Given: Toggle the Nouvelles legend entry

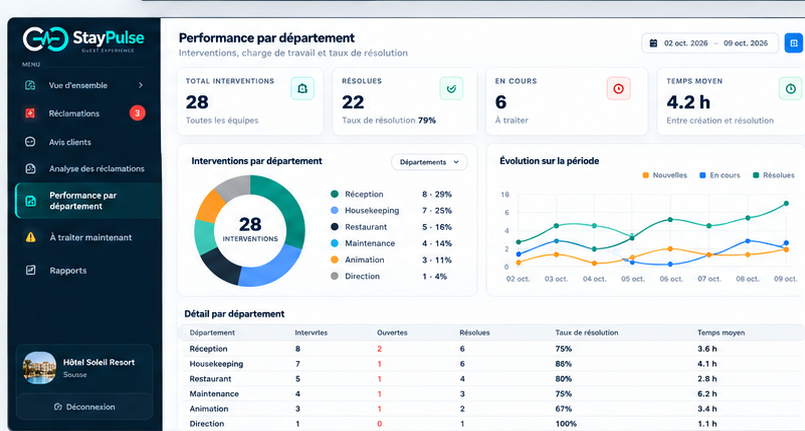Looking at the screenshot, I should pos(665,175).
